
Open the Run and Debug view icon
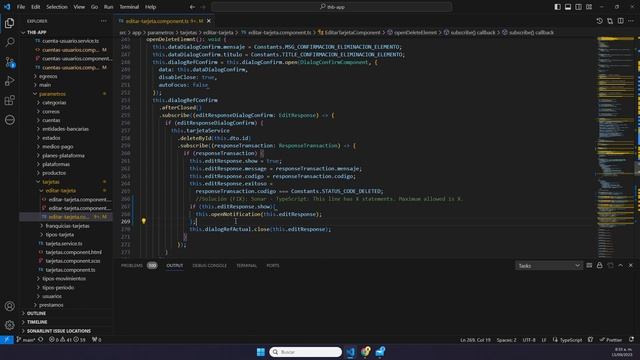pyautogui.click(x=9, y=81)
